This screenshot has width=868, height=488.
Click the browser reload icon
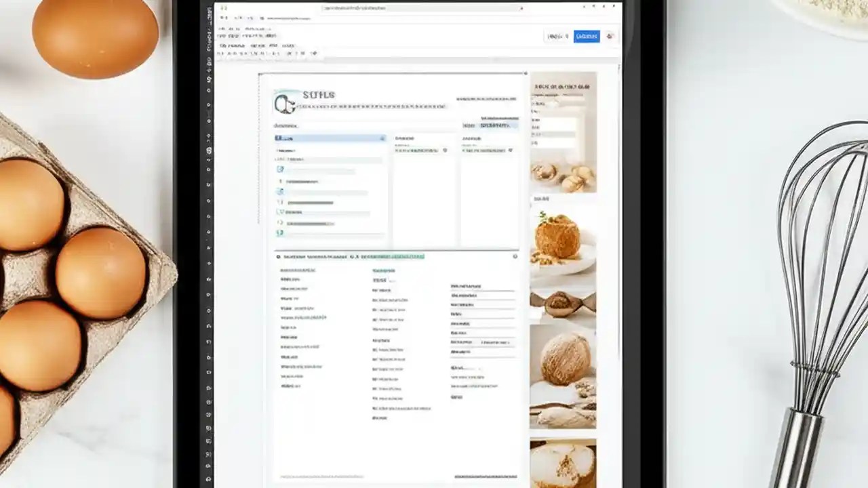[x=239, y=18]
